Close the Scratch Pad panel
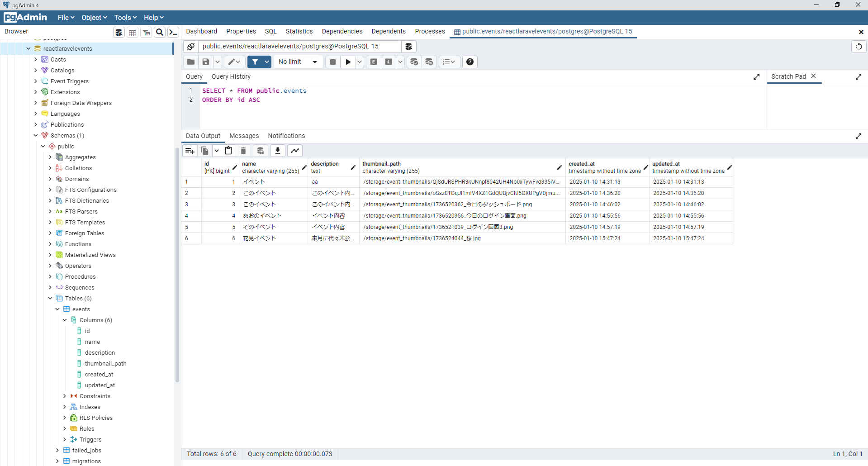The width and height of the screenshot is (868, 466). pyautogui.click(x=813, y=76)
